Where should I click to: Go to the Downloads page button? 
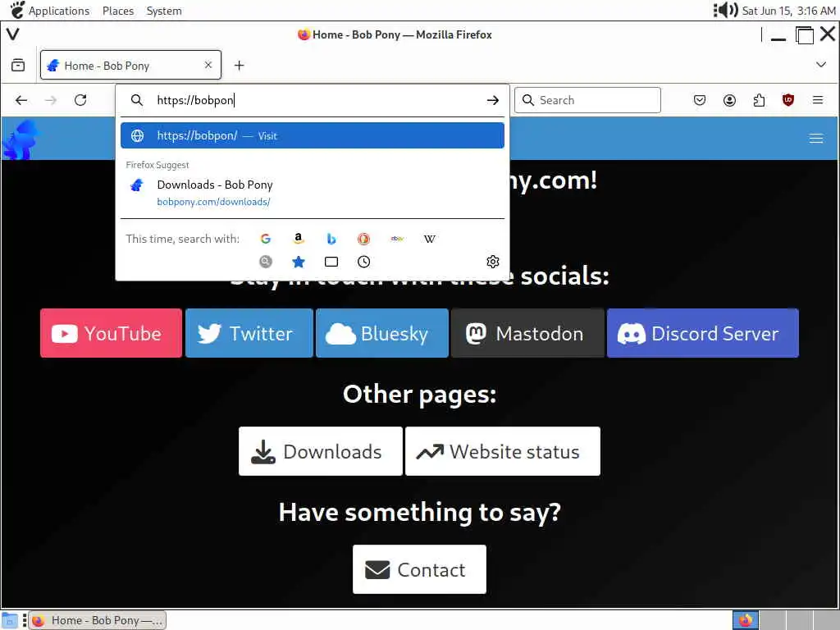(321, 451)
